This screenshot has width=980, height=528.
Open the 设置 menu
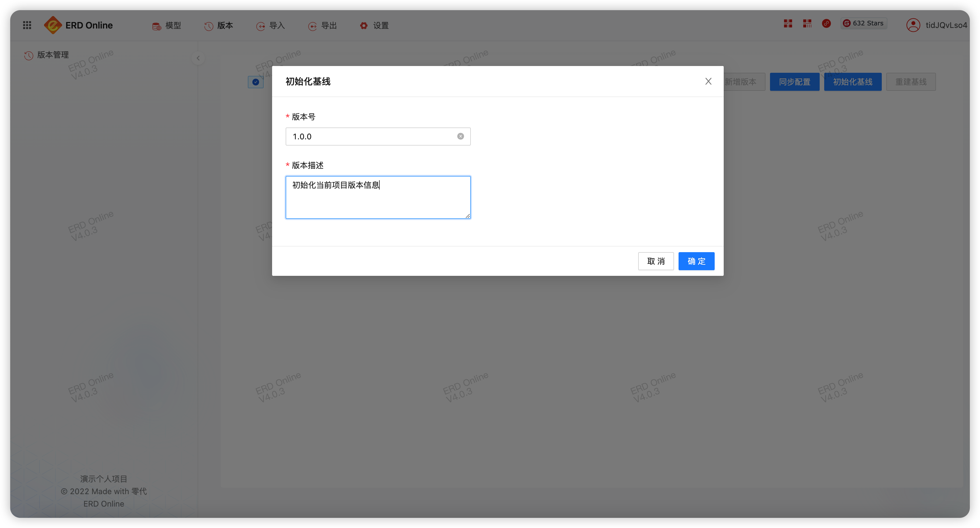click(x=374, y=25)
